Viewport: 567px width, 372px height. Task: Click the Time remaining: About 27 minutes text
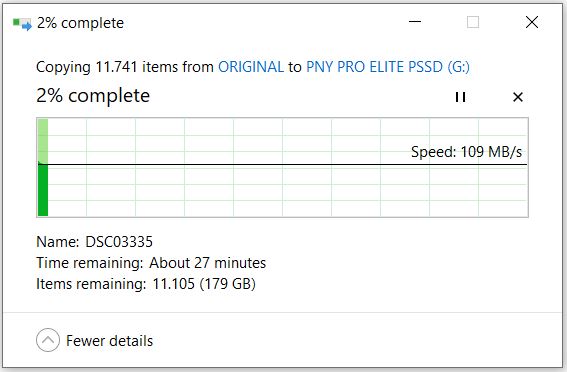(x=151, y=263)
